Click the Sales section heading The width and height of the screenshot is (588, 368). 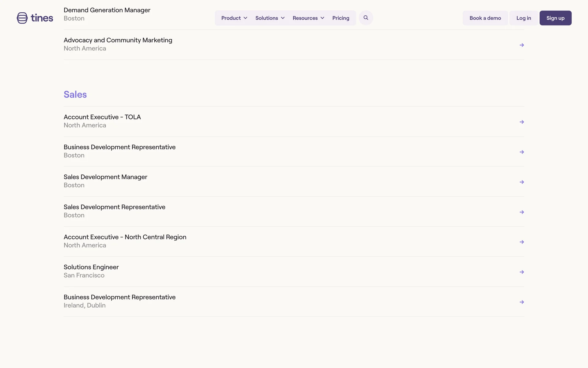(75, 94)
